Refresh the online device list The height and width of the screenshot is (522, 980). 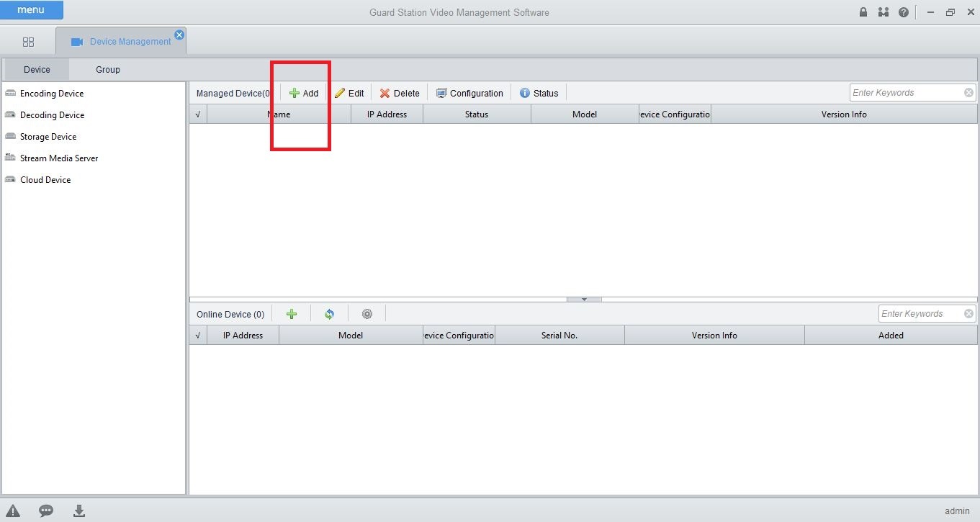point(329,314)
